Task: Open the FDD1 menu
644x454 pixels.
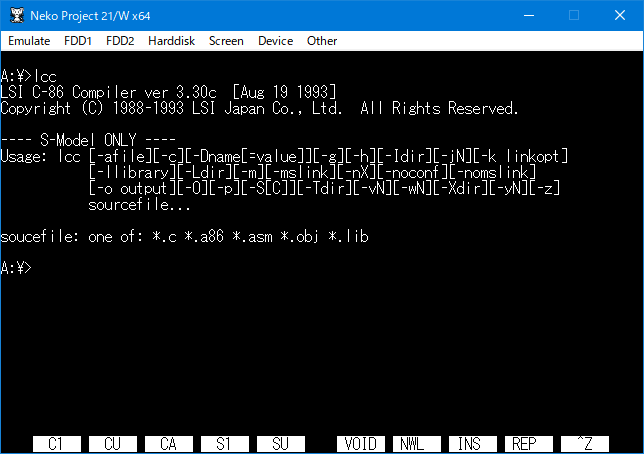Action: (78, 41)
